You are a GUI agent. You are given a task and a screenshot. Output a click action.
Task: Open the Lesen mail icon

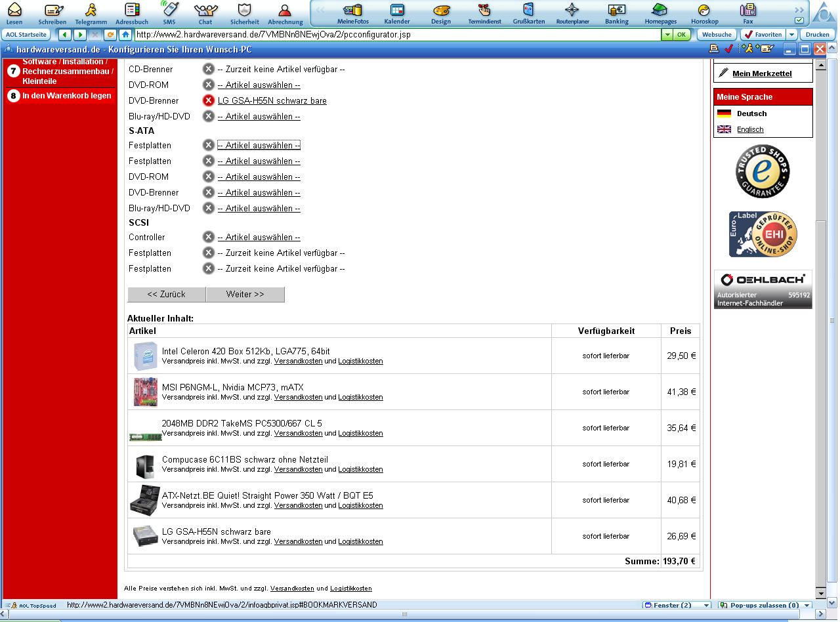(x=14, y=12)
